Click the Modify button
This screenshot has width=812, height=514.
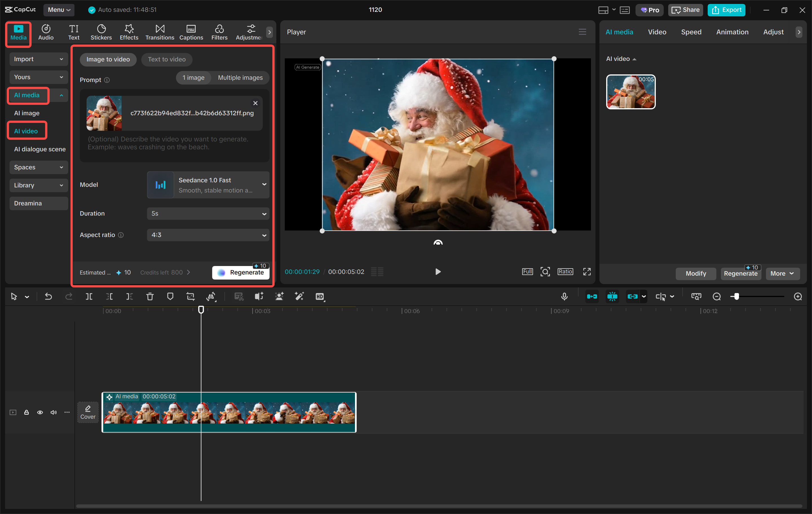696,274
